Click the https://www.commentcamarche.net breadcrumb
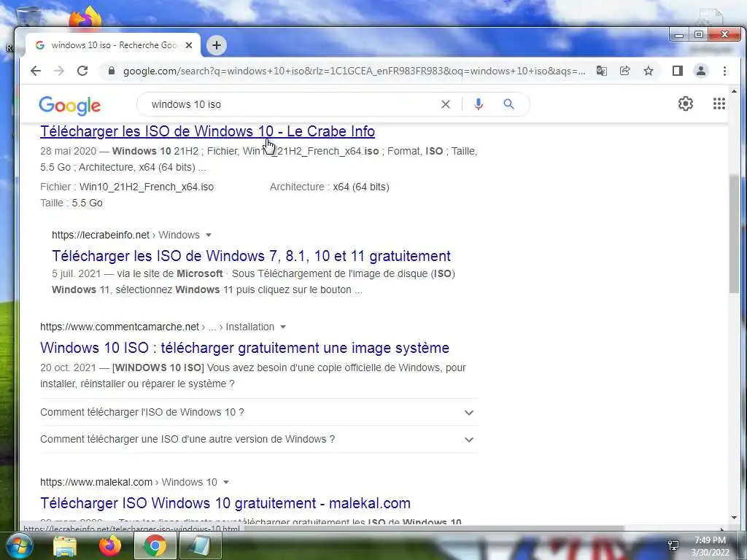Viewport: 747px width, 560px height. pyautogui.click(x=120, y=327)
